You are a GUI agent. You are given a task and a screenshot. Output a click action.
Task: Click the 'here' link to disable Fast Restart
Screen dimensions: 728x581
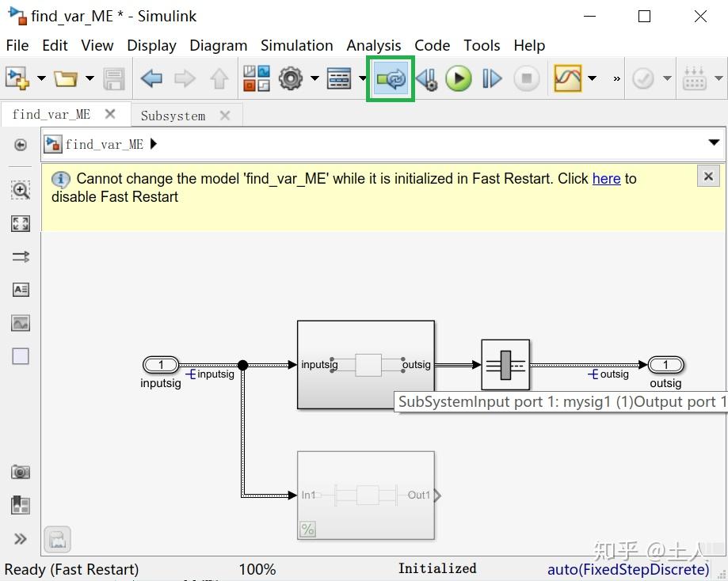tap(606, 179)
